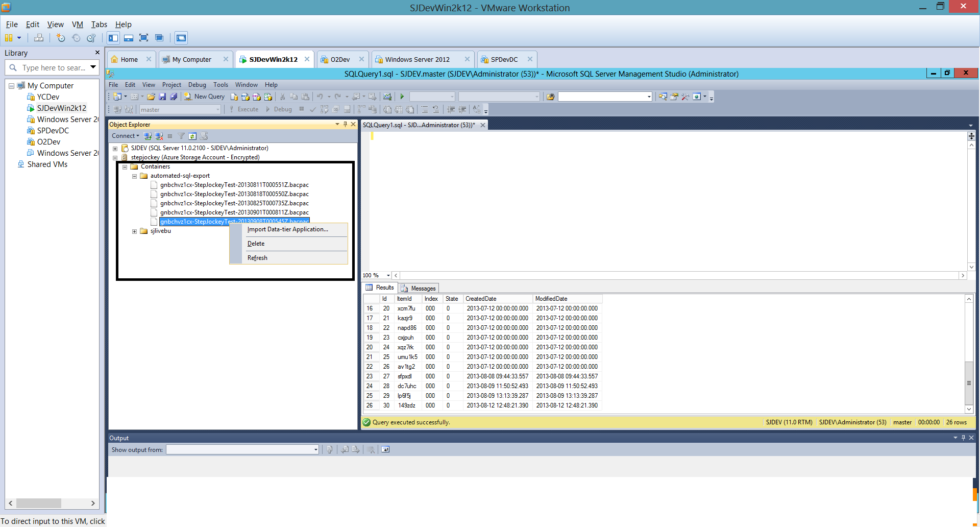Click the Save All icon in SSMS

174,97
